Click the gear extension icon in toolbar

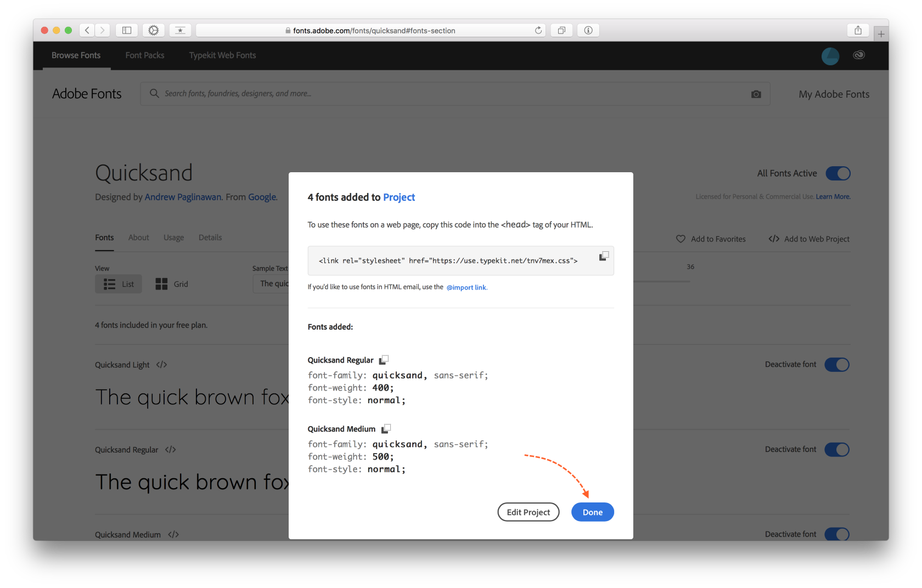click(154, 30)
